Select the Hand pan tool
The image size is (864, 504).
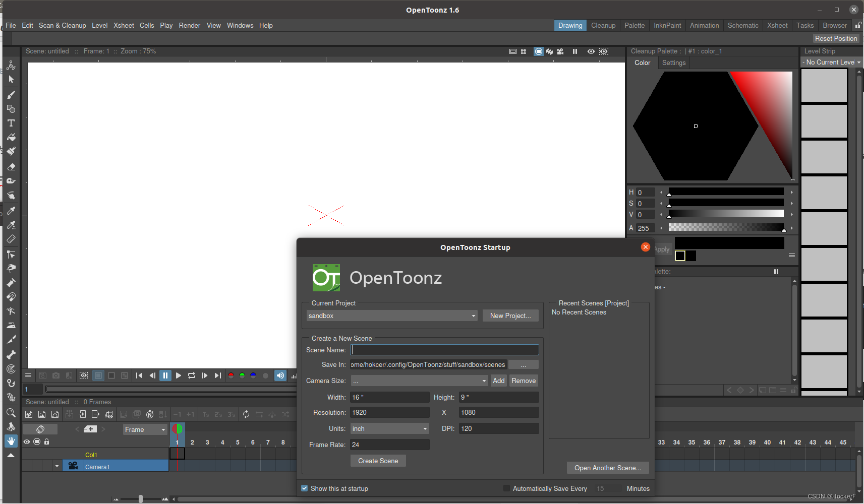tap(11, 442)
